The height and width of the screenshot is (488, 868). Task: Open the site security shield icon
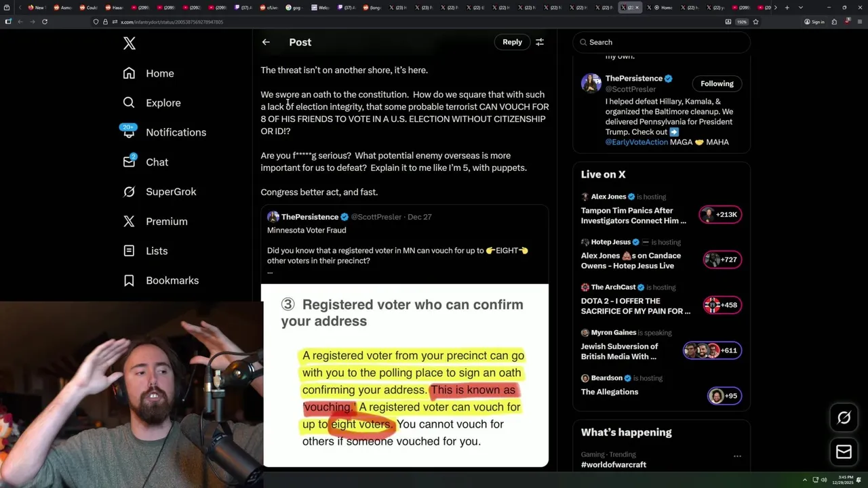coord(96,22)
